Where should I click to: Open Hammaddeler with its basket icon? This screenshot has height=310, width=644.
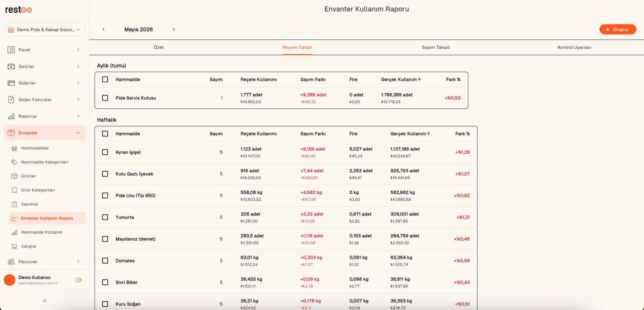point(14,148)
